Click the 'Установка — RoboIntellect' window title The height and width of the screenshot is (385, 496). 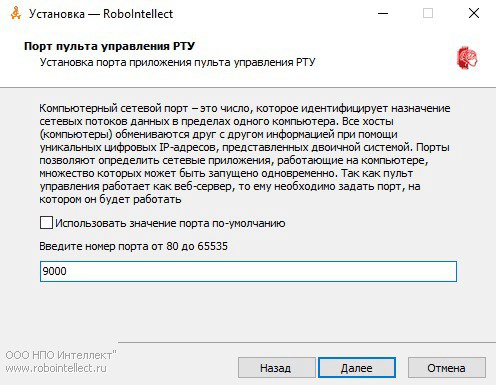[x=101, y=14]
